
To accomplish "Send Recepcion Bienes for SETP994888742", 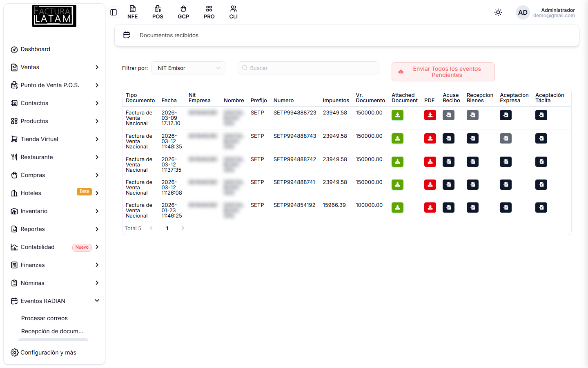I will 472,162.
